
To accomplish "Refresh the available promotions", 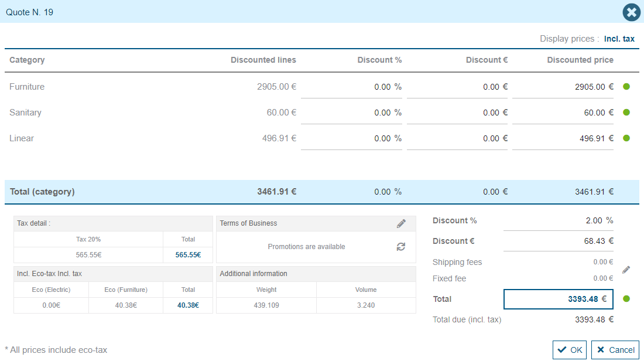I will [x=401, y=247].
